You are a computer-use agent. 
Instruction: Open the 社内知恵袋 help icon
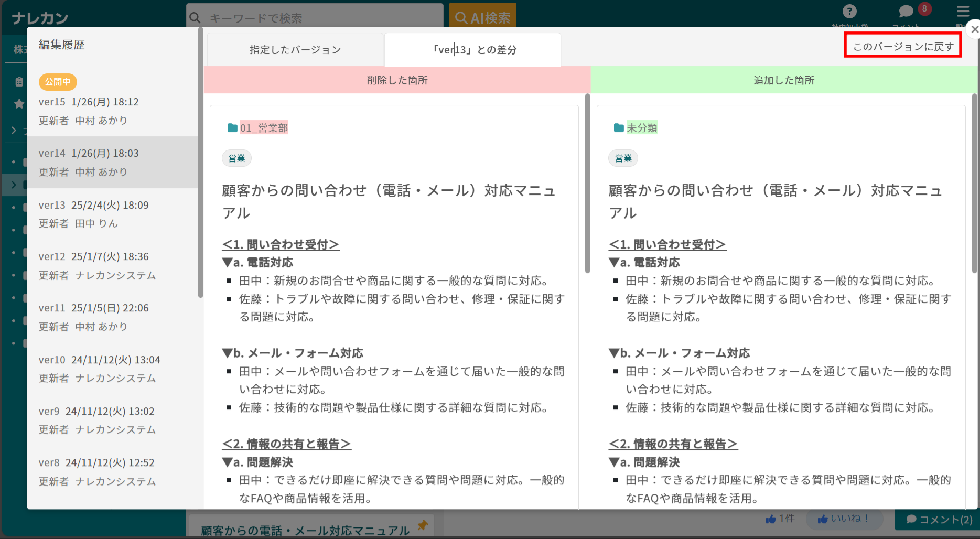849,12
